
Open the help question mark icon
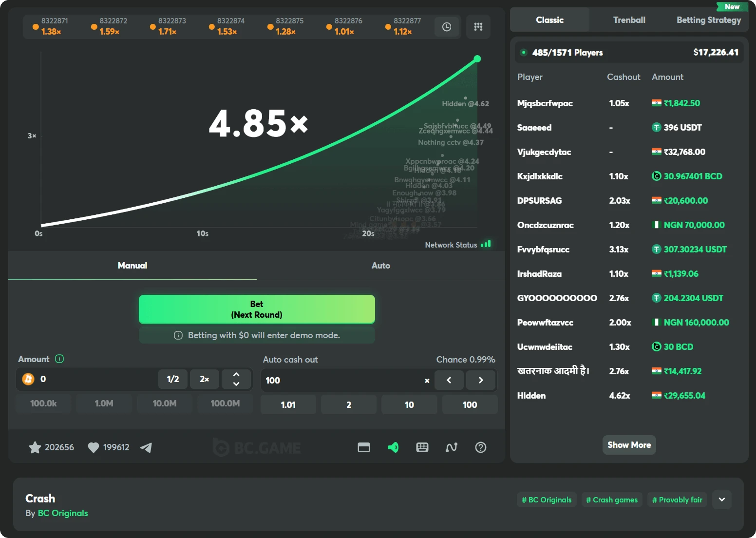(481, 447)
